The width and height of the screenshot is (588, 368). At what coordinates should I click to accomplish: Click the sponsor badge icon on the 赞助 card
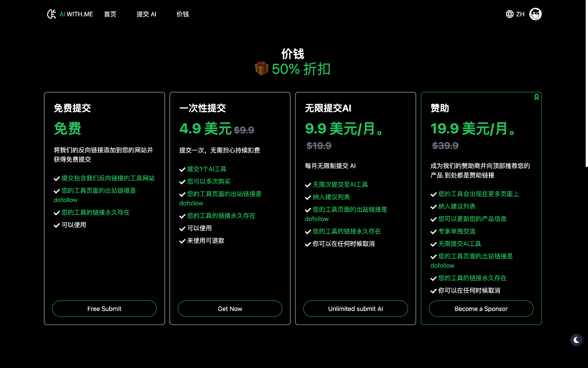click(x=537, y=97)
